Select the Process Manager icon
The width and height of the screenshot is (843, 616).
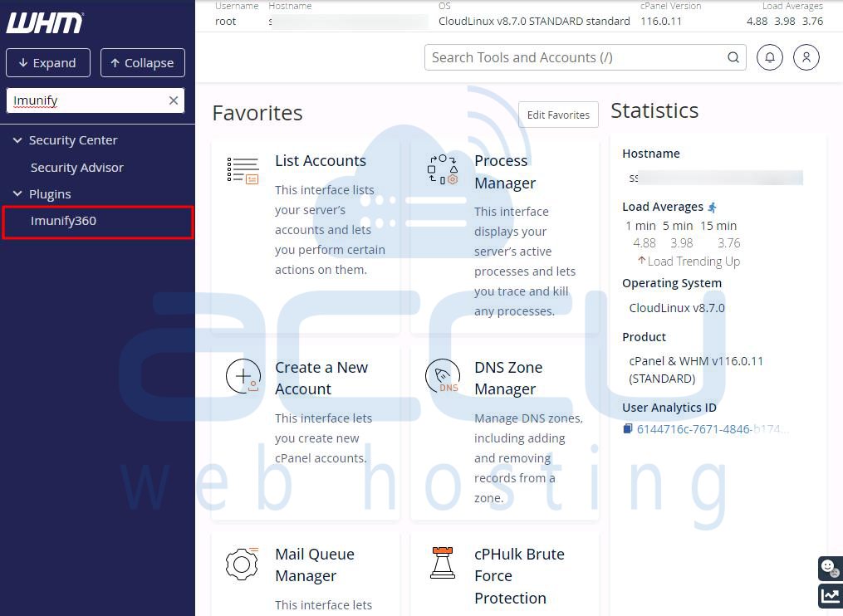[x=442, y=169]
